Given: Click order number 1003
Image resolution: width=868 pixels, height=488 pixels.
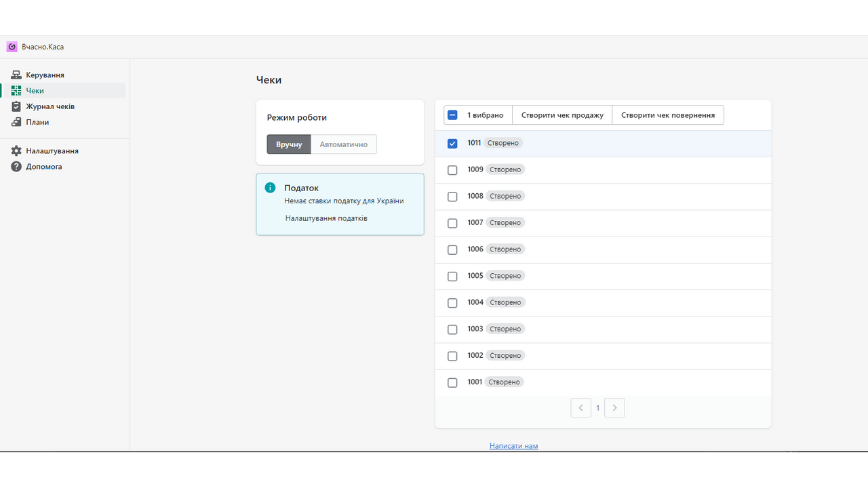Looking at the screenshot, I should (x=475, y=329).
